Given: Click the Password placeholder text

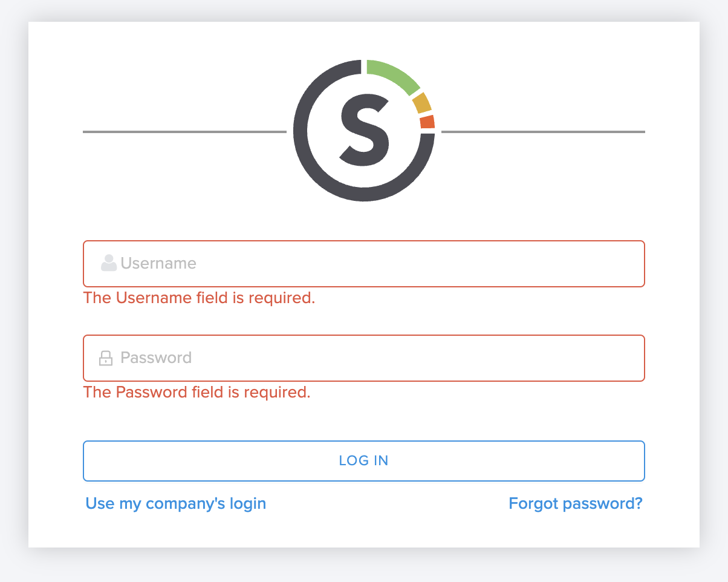Looking at the screenshot, I should pos(155,358).
